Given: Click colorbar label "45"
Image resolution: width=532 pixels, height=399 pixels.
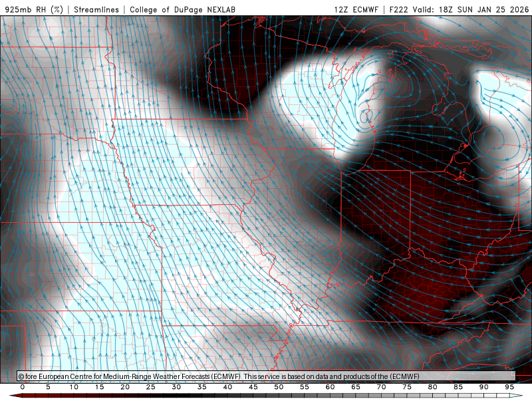Looking at the screenshot, I should [x=253, y=387].
